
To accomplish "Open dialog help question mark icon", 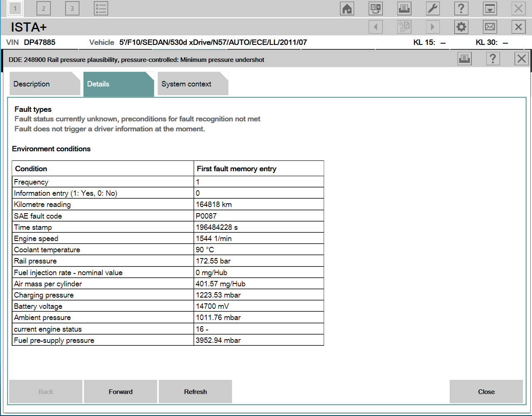I will [493, 59].
